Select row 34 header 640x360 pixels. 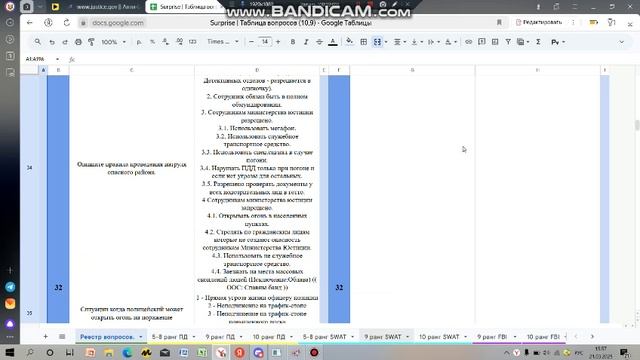click(x=29, y=167)
